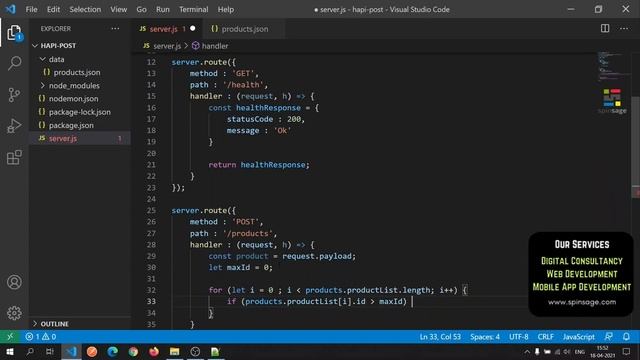Viewport: 640px width, 360px height.
Task: Open Run and Debug view icon
Action: (x=14, y=126)
